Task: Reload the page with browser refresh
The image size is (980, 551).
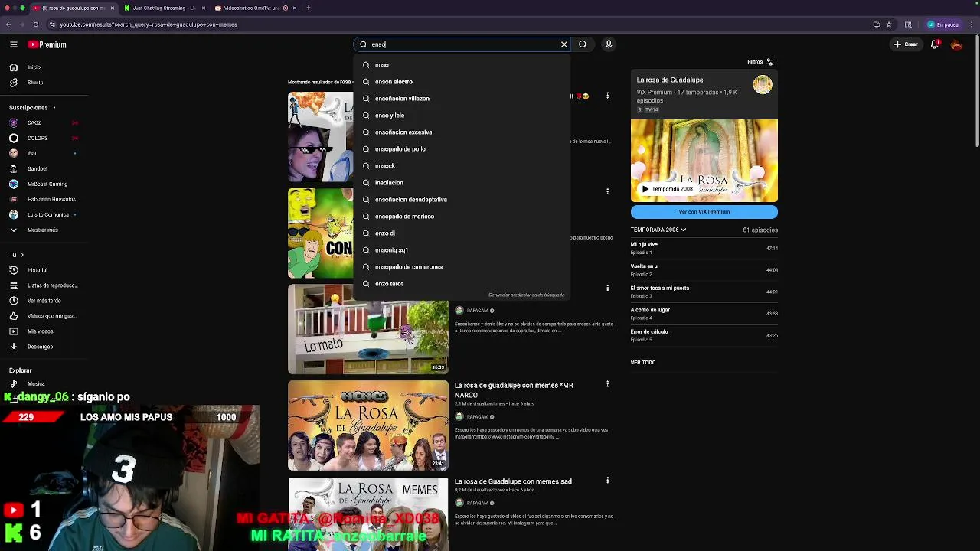Action: (x=35, y=24)
